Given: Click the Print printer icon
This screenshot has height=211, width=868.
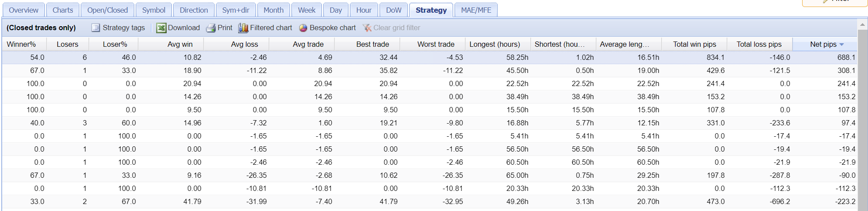Looking at the screenshot, I should tap(211, 28).
